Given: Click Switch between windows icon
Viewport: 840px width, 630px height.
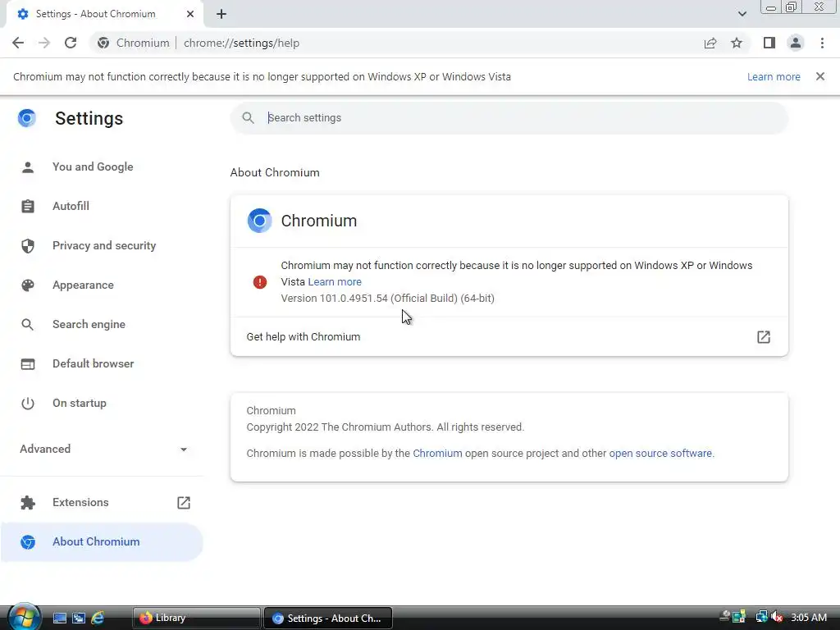Looking at the screenshot, I should point(79,619).
